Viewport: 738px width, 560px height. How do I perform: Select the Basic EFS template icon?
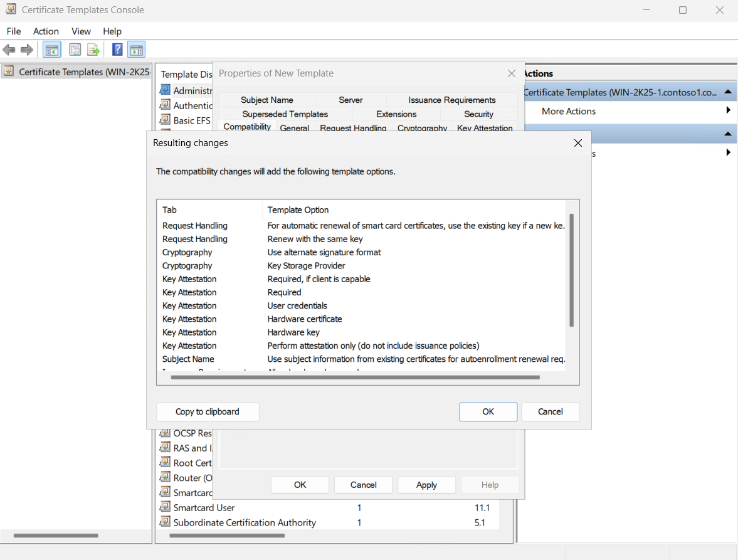[165, 120]
